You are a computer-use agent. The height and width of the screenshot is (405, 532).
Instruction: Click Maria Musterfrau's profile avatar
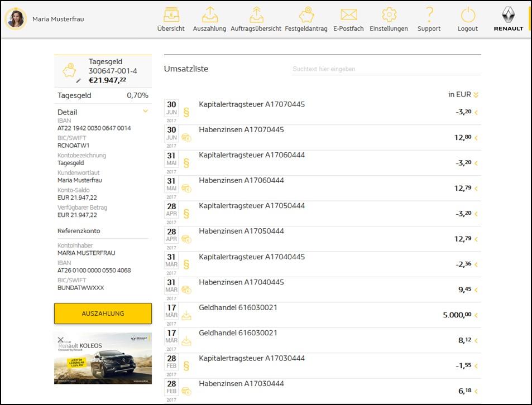click(16, 19)
